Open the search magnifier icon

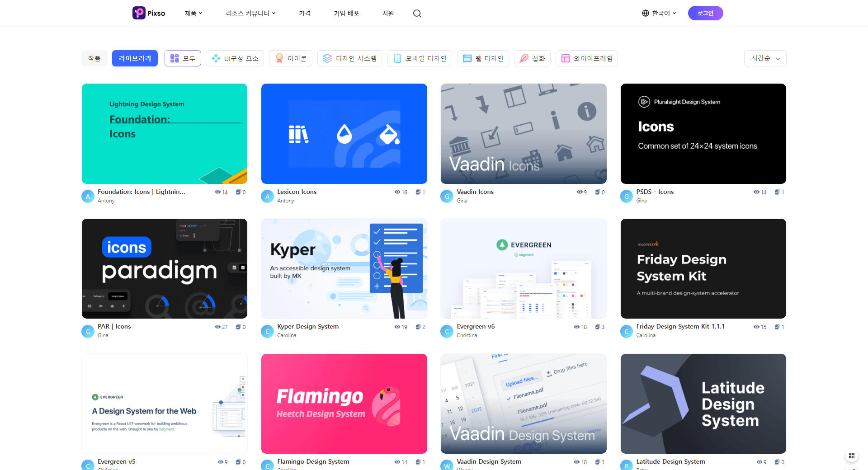pos(417,14)
